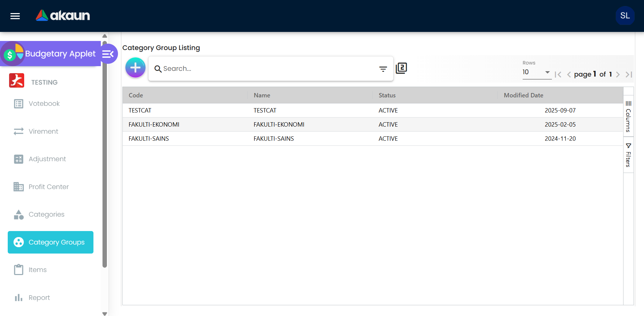644x316 pixels.
Task: Open the search filter options icon
Action: (383, 69)
